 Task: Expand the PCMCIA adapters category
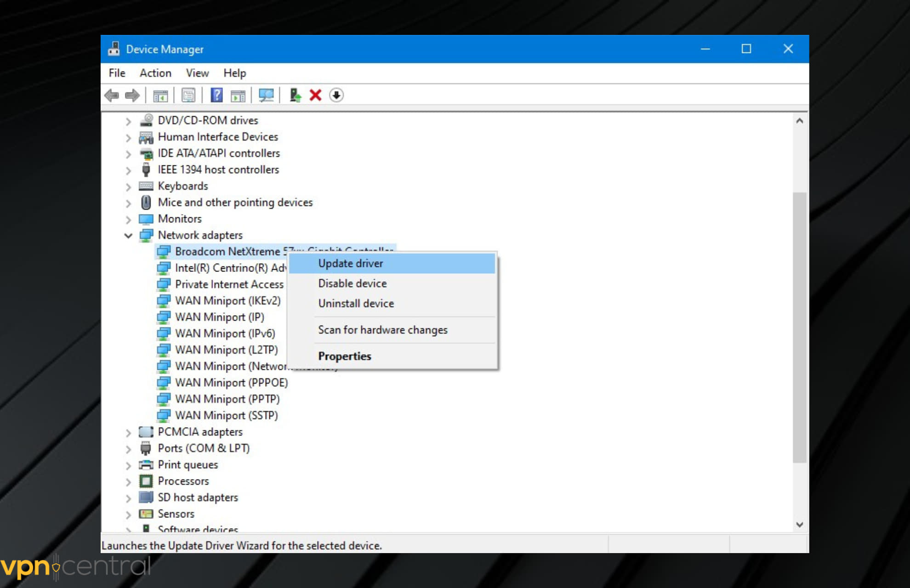coord(128,432)
